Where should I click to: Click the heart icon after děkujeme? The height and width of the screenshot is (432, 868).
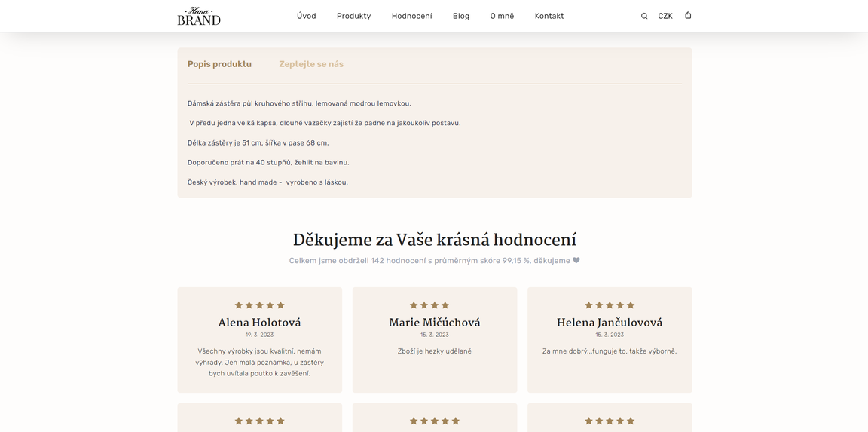tap(576, 261)
